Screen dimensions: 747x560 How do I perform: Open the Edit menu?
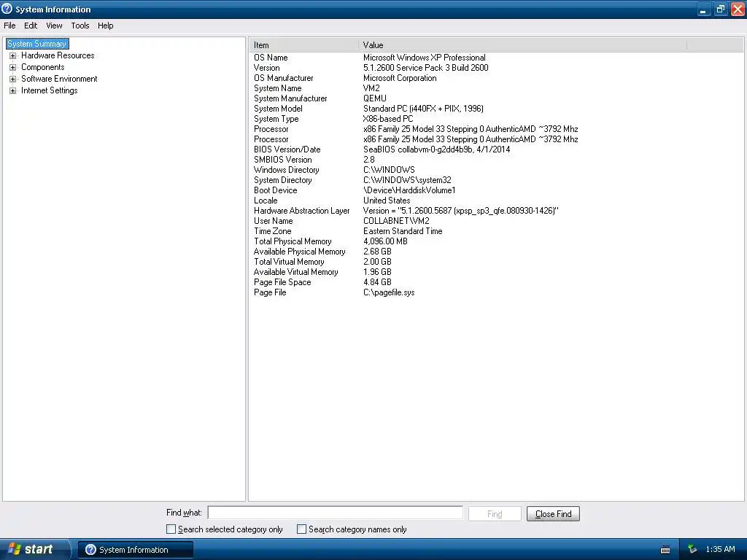[x=31, y=26]
